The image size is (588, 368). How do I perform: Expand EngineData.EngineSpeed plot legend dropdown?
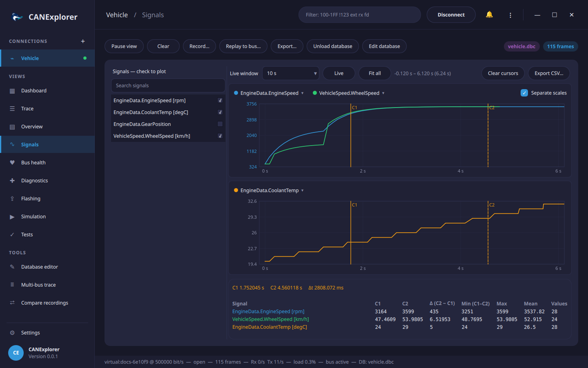click(x=303, y=93)
